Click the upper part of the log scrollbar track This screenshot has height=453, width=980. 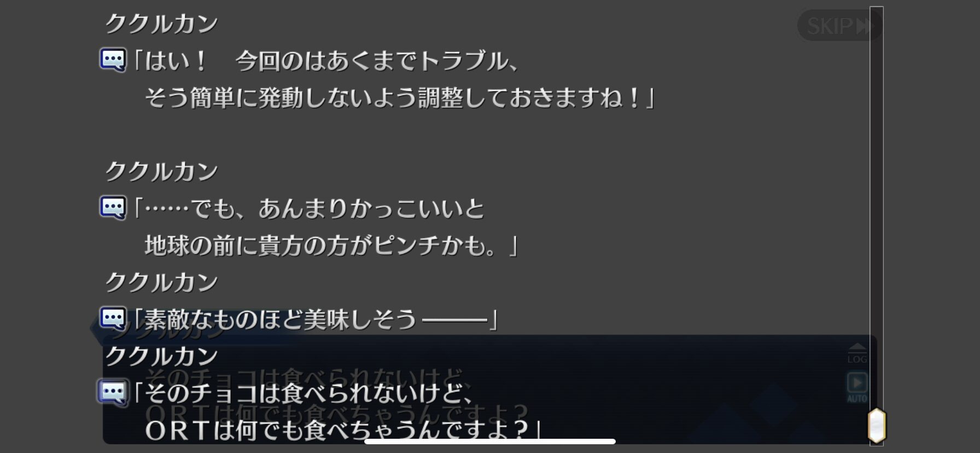877,109
